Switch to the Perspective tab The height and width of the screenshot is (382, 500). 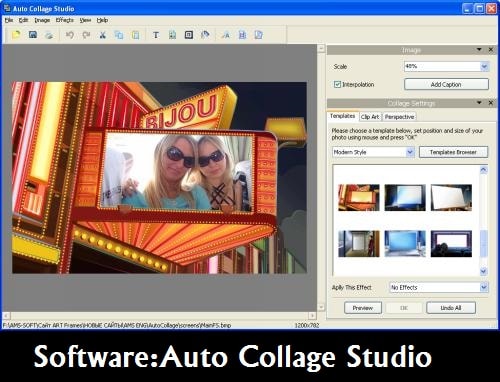[x=399, y=117]
